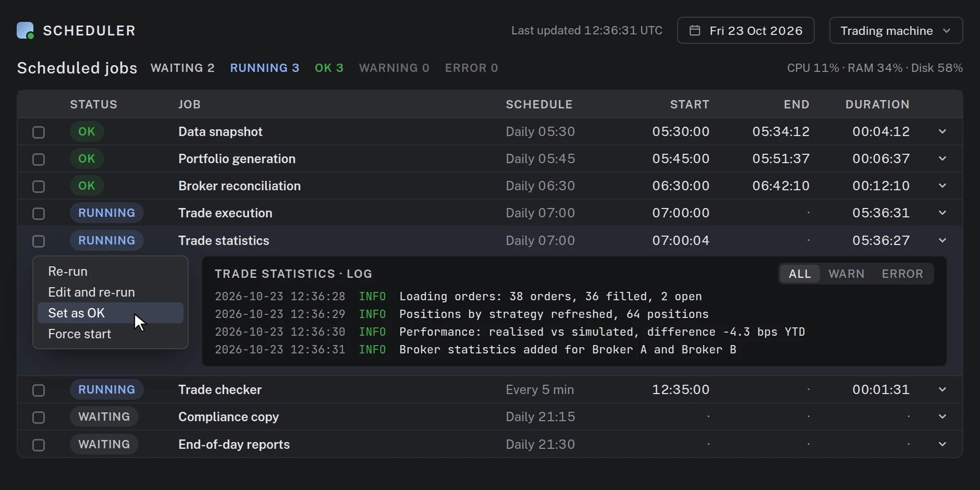Tick the End-of-day reports checkbox

[39, 445]
